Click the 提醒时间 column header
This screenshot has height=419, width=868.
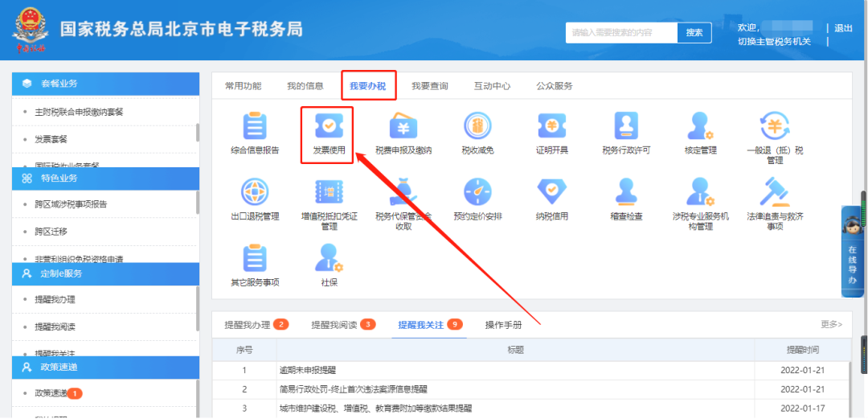[x=803, y=350]
